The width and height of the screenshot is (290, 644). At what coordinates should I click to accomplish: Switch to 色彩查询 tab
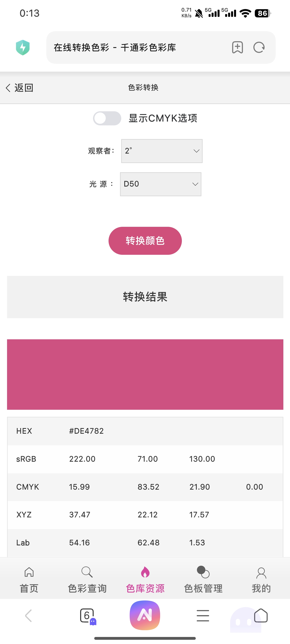[87, 580]
